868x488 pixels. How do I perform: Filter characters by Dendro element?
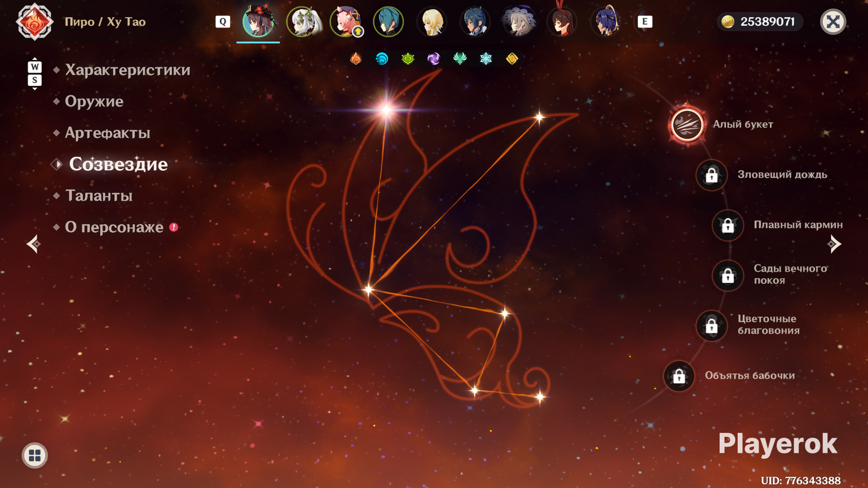tap(408, 59)
